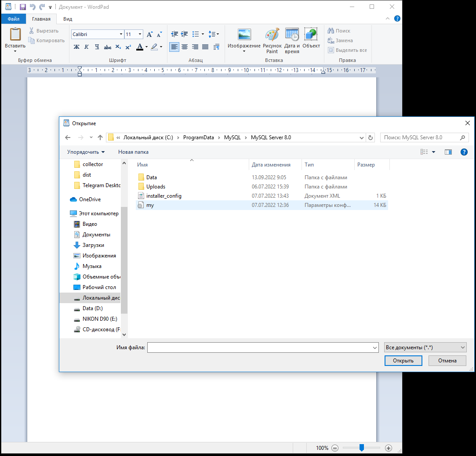476x456 pixels.
Task: Open the Упорядочить dropdown menu
Action: [x=86, y=152]
